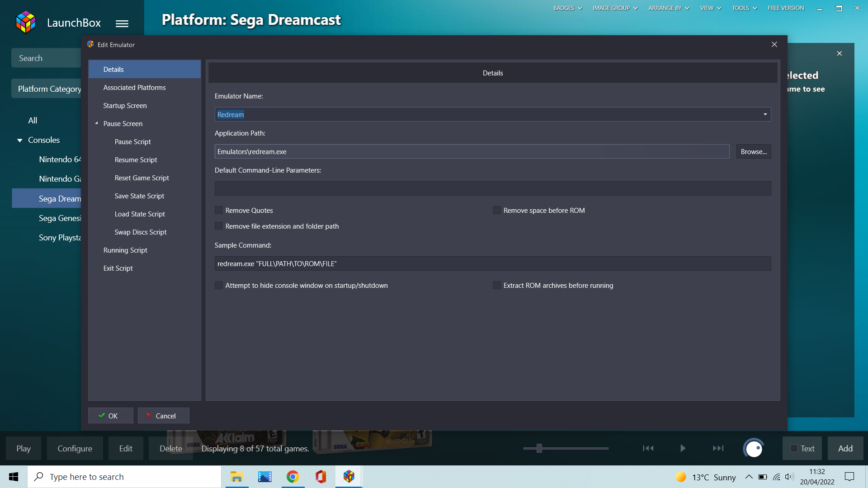Click the Add button
This screenshot has height=488, width=868.
point(845,448)
